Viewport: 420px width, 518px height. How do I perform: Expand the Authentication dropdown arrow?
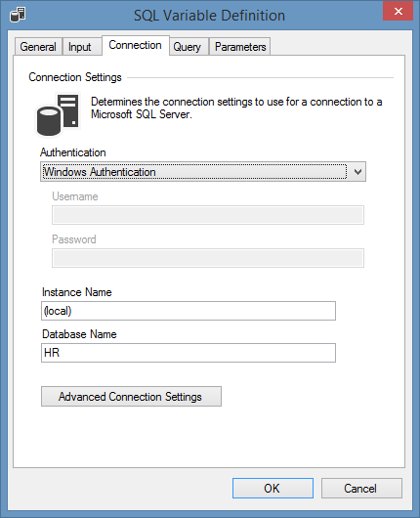357,172
